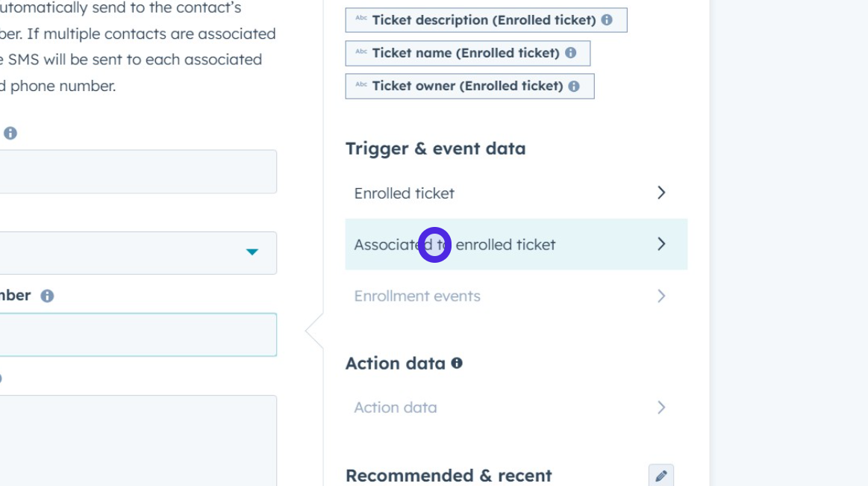This screenshot has width=868, height=486.
Task: Expand the Enrolled ticket chevron arrow
Action: point(661,193)
